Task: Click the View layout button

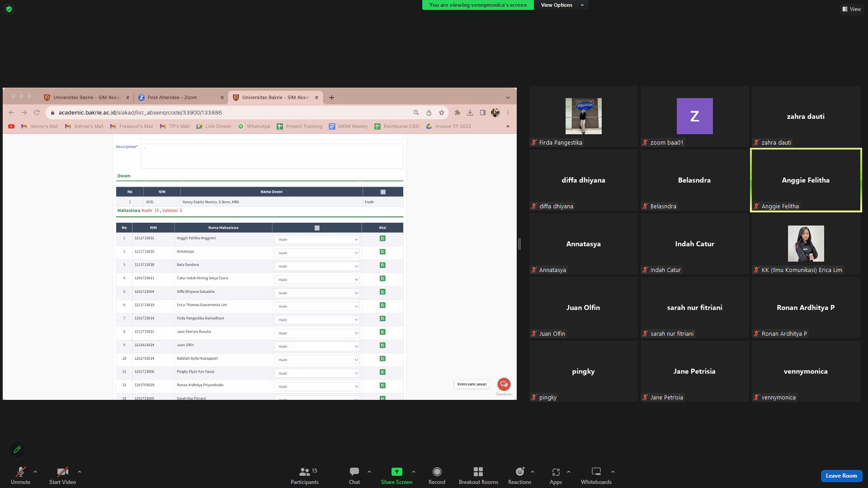Action: tap(851, 9)
